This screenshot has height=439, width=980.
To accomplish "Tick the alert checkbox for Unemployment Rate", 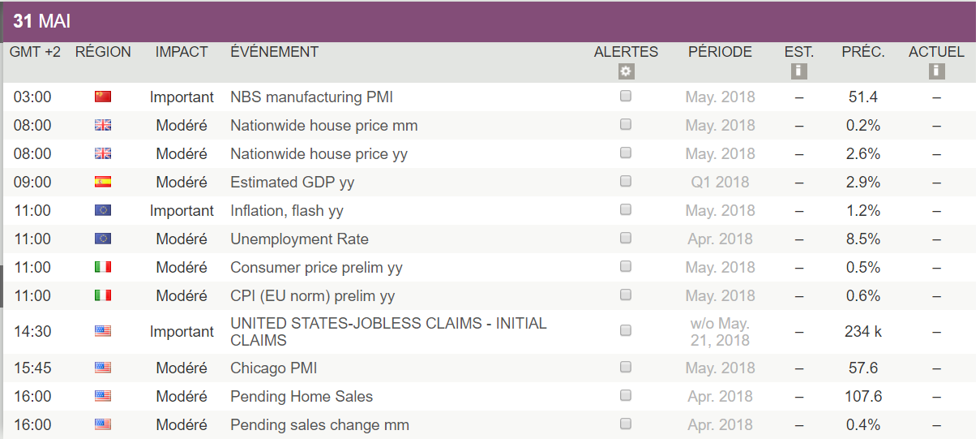I will (x=626, y=238).
